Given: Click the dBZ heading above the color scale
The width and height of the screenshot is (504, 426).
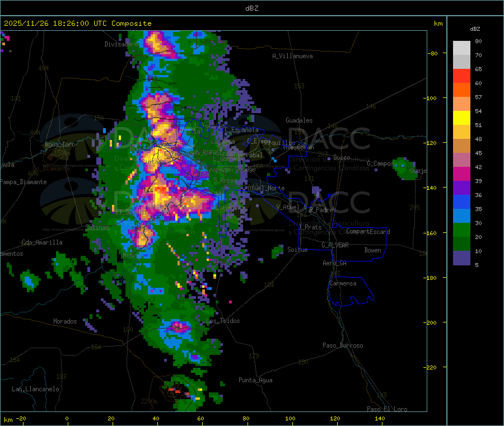Looking at the screenshot, I should coord(475,29).
